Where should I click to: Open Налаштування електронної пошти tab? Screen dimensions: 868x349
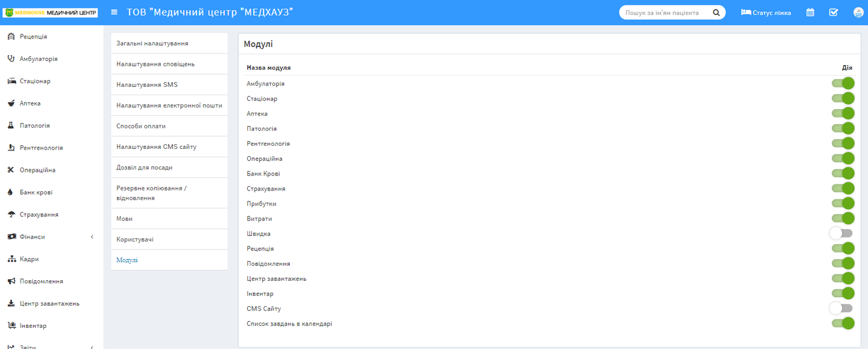[169, 105]
